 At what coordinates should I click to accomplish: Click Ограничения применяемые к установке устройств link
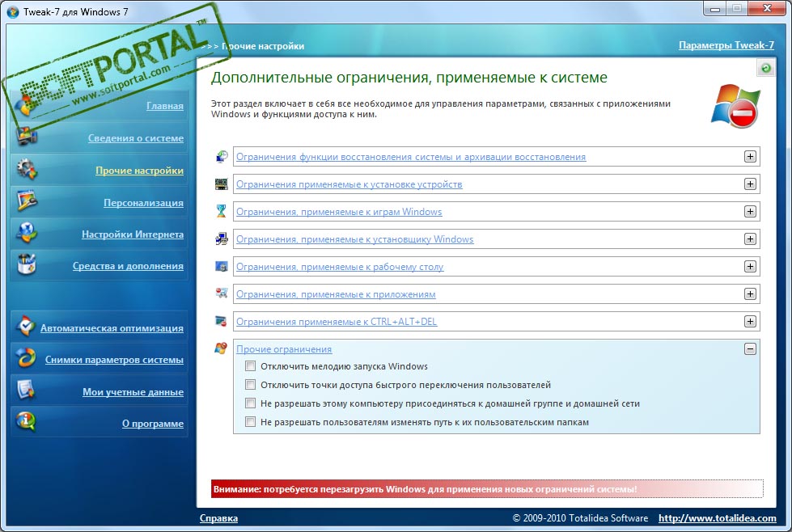click(x=349, y=184)
